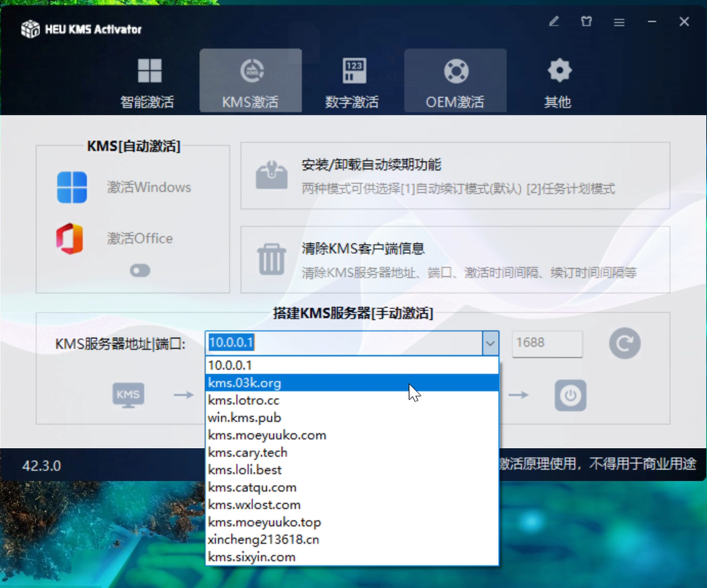The height and width of the screenshot is (588, 707).
Task: Switch to the OEM激活 tab
Action: pos(455,81)
